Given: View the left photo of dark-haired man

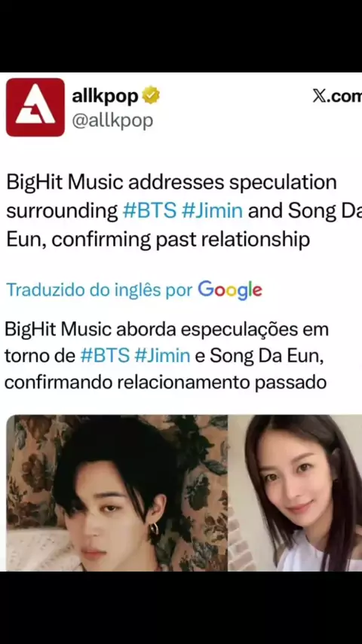Looking at the screenshot, I should point(117,493).
